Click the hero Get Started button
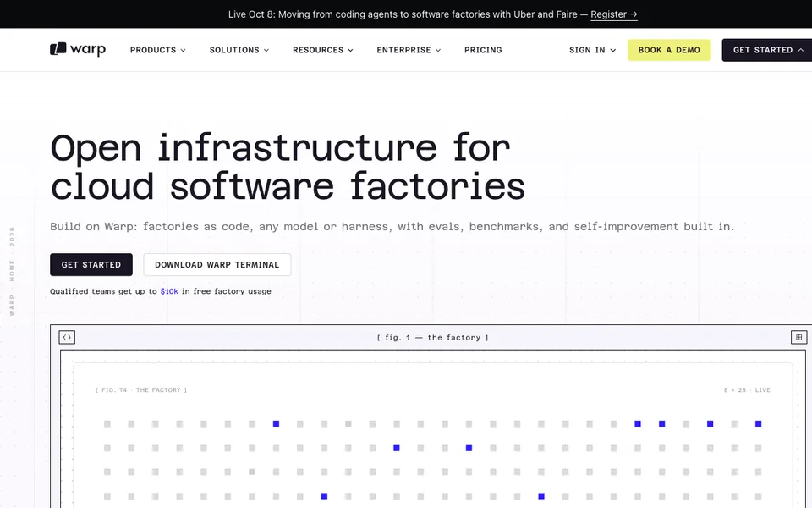812x508 pixels. (91, 265)
